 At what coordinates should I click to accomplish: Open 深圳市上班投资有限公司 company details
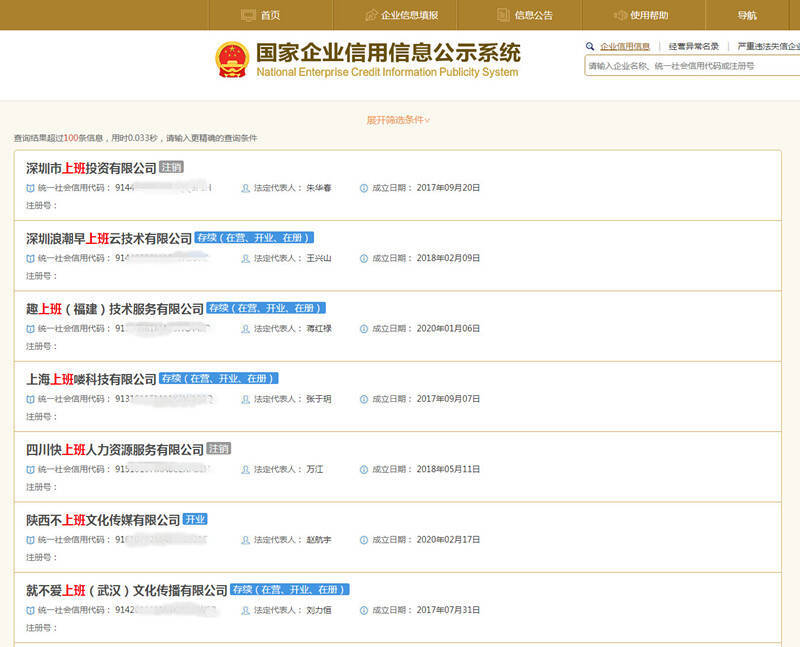tap(91, 168)
